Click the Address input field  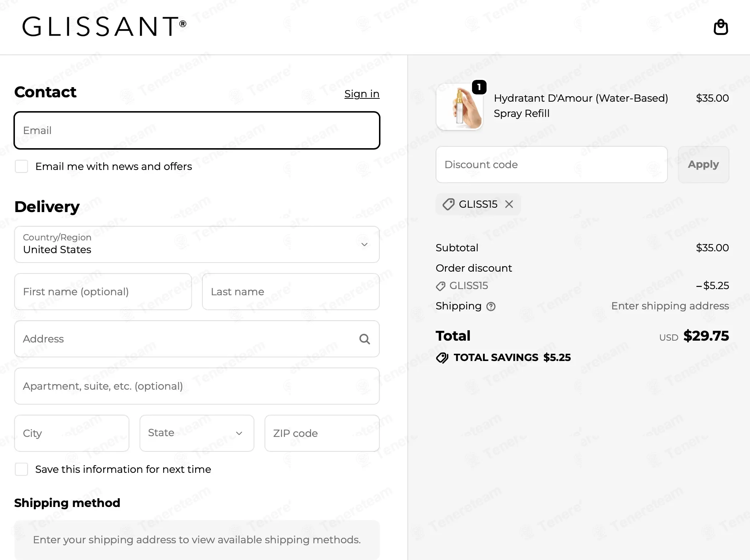pos(197,339)
